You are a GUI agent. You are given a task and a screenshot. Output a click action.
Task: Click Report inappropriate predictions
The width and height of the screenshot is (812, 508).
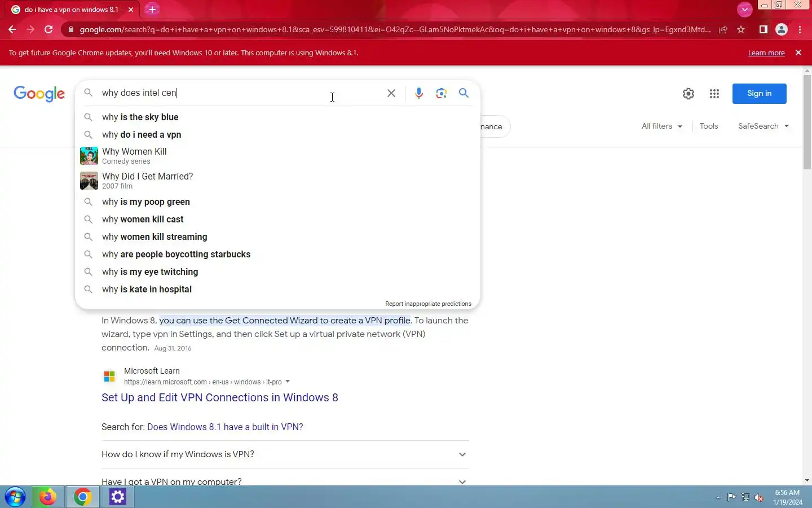428,304
